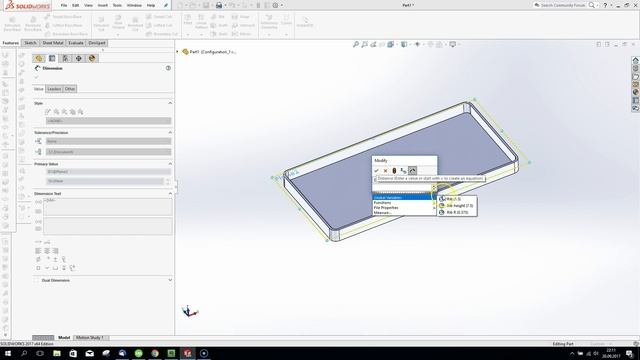Open the PropertyManager tab icon
This screenshot has width=640, height=360.
coord(52,58)
